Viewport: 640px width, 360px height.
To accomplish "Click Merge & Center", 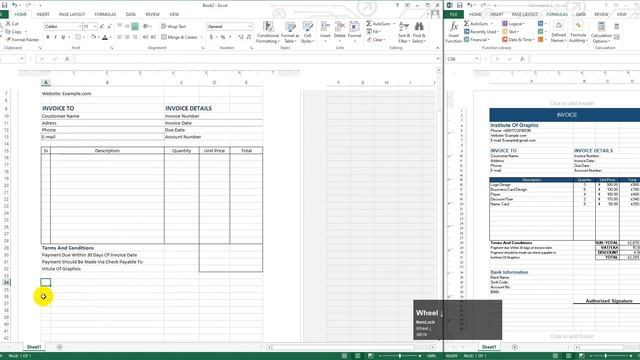I will [180, 37].
